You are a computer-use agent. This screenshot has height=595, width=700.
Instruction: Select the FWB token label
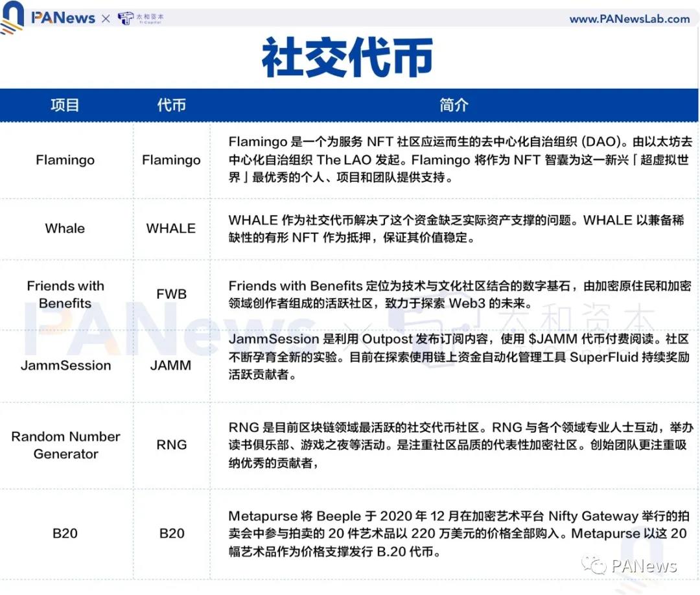[170, 294]
